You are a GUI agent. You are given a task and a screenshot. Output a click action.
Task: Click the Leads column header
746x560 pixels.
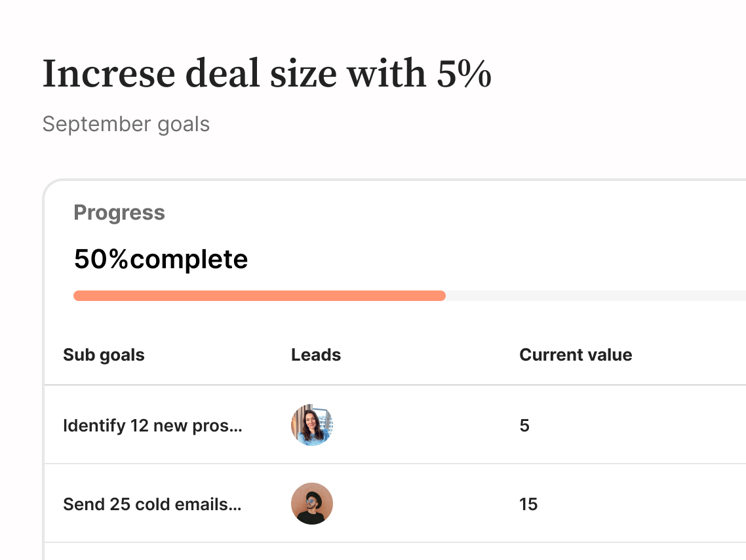point(316,355)
